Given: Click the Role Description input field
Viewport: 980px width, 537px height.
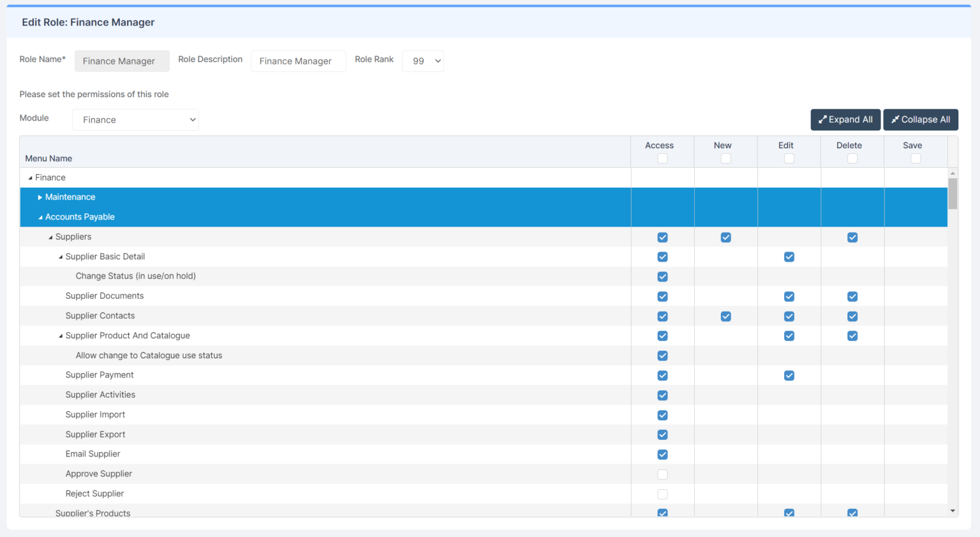Looking at the screenshot, I should pos(298,61).
